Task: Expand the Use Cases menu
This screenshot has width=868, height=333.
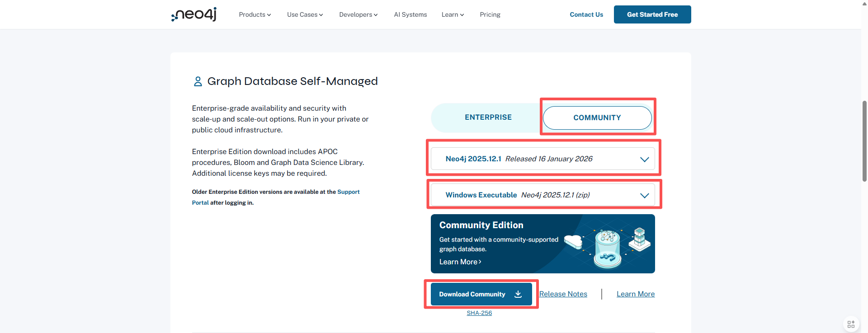Action: pos(305,14)
